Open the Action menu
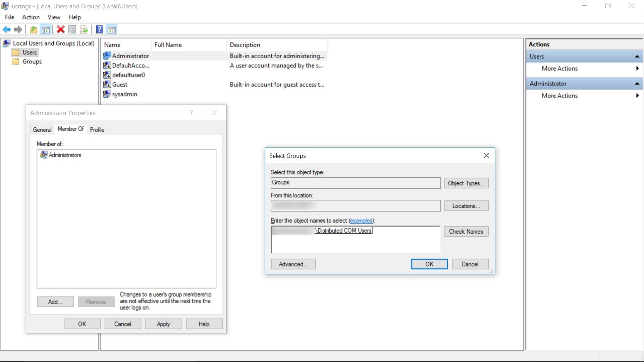 coord(31,17)
